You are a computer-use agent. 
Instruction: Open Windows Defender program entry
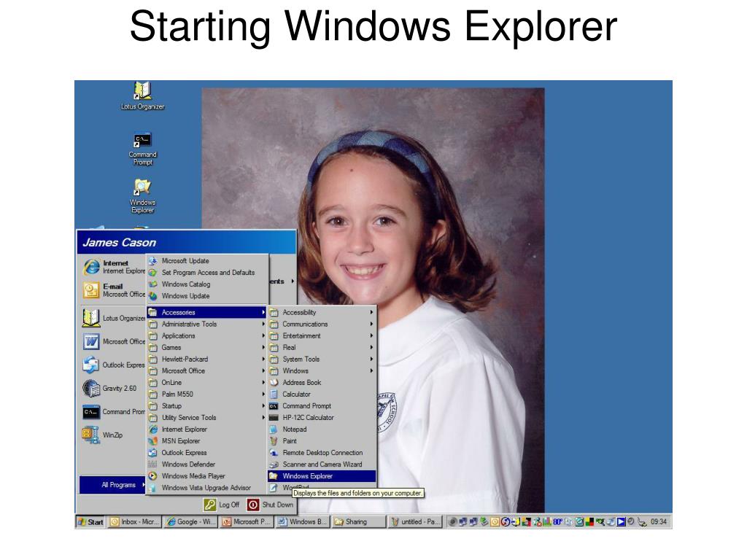[206, 464]
